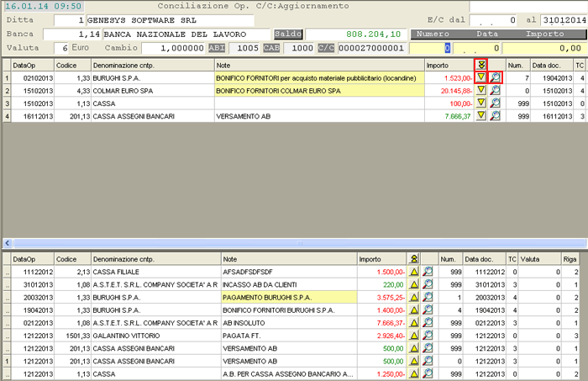Viewport: 588px width, 381px height.
Task: Move up the PAGAMENTO BURUGHI S.P.A. row arrow
Action: (x=413, y=297)
